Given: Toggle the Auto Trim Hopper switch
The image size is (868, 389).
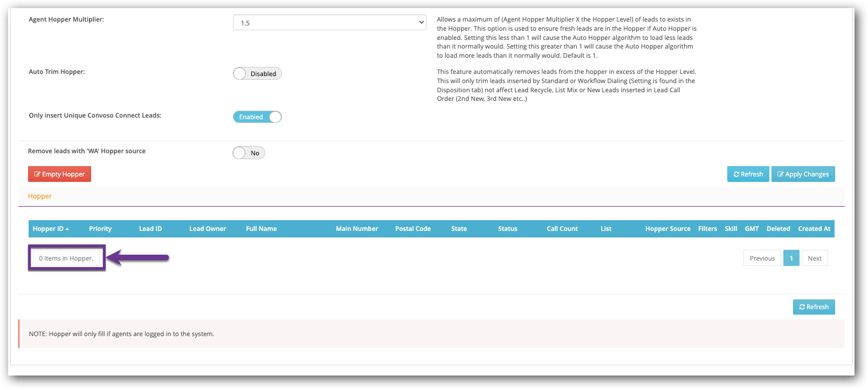Looking at the screenshot, I should tap(257, 74).
